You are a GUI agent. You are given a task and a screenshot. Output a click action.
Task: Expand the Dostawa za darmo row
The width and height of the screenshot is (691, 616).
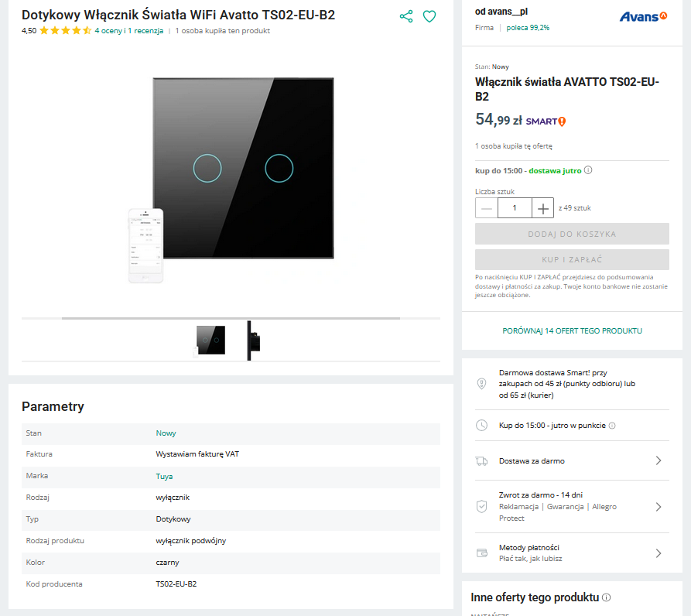(x=572, y=461)
